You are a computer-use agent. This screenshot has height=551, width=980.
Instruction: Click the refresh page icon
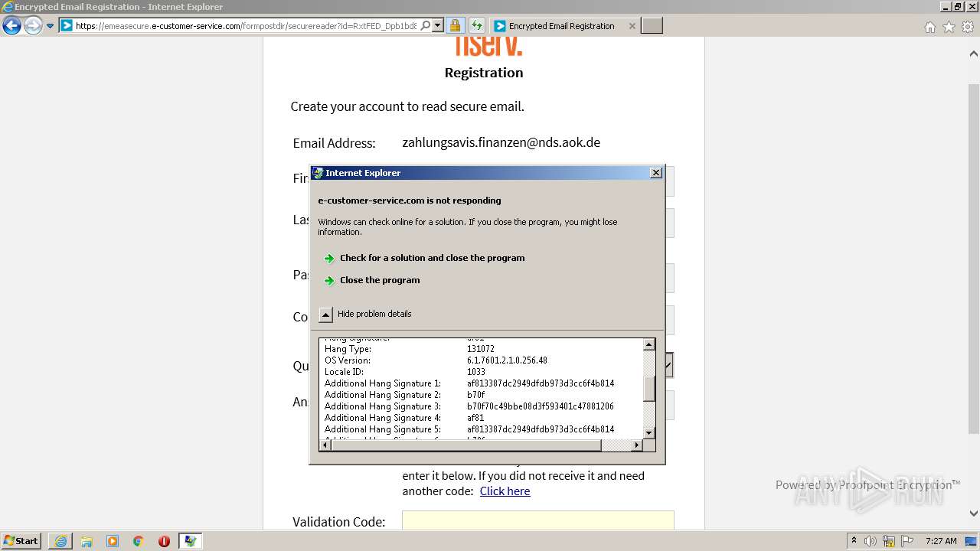[477, 26]
